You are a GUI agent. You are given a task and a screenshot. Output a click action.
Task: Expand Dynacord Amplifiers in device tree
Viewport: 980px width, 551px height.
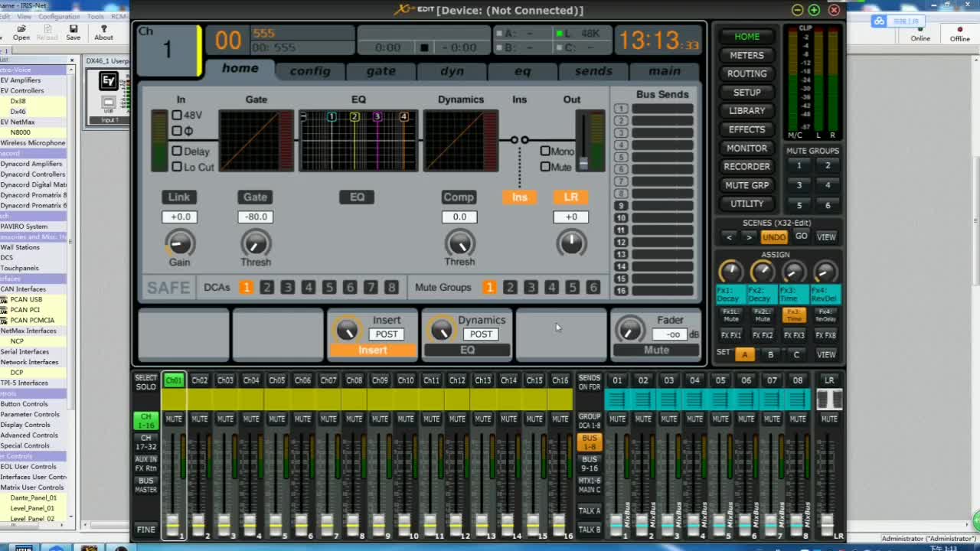(x=31, y=164)
